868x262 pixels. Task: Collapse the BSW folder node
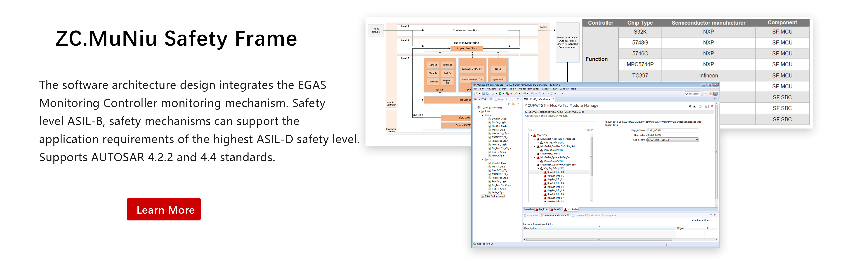tap(479, 112)
